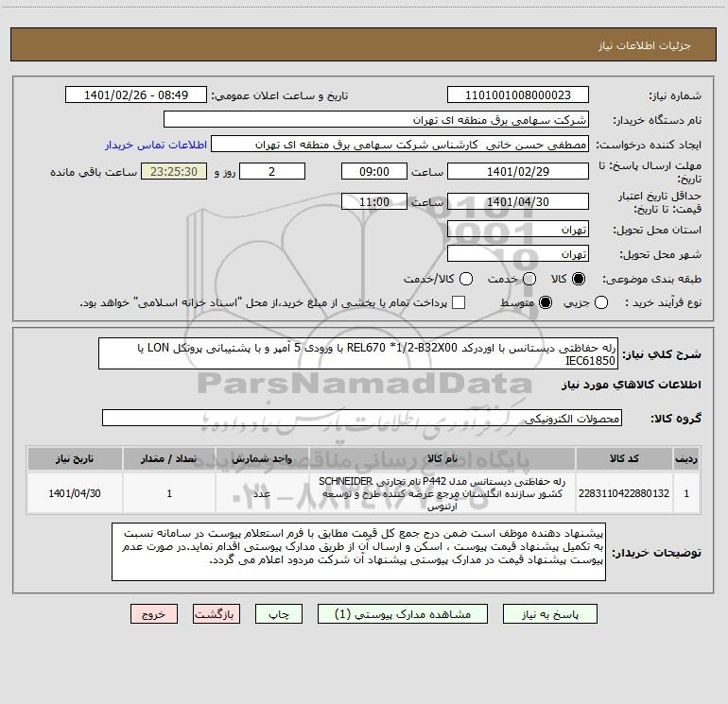728x704 pixels.
Task: Click item code 2283110422880132 cell
Action: [x=624, y=493]
